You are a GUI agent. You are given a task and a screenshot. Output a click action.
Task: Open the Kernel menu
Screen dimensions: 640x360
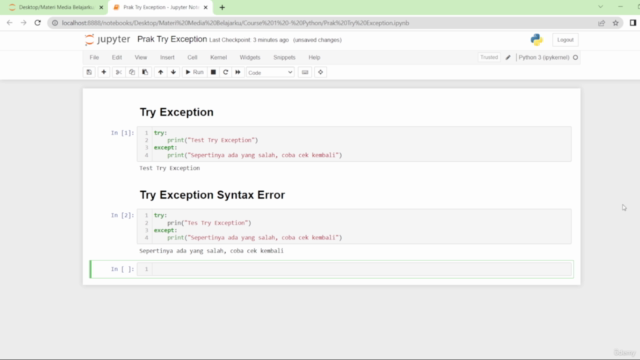pos(218,58)
